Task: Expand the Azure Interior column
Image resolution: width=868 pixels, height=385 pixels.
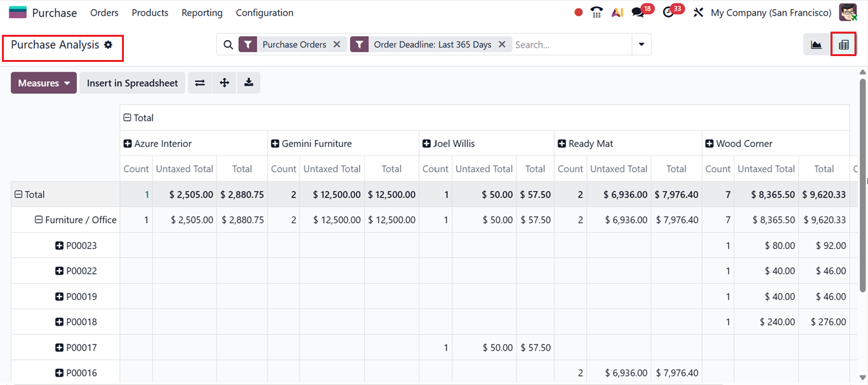Action: point(128,144)
